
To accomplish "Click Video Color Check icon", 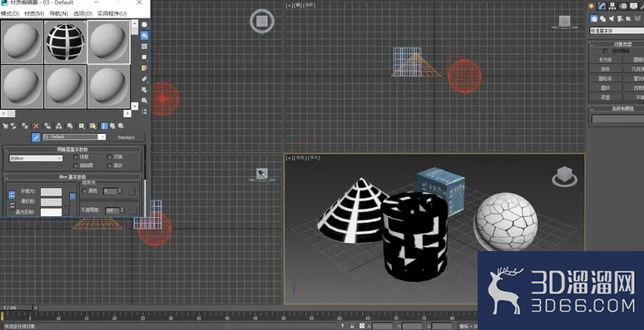I will click(x=145, y=67).
